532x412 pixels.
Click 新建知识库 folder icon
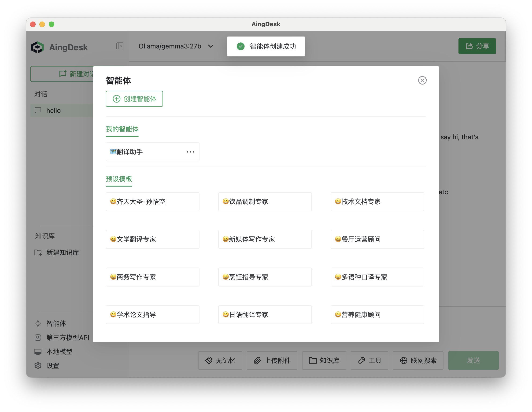(x=38, y=253)
